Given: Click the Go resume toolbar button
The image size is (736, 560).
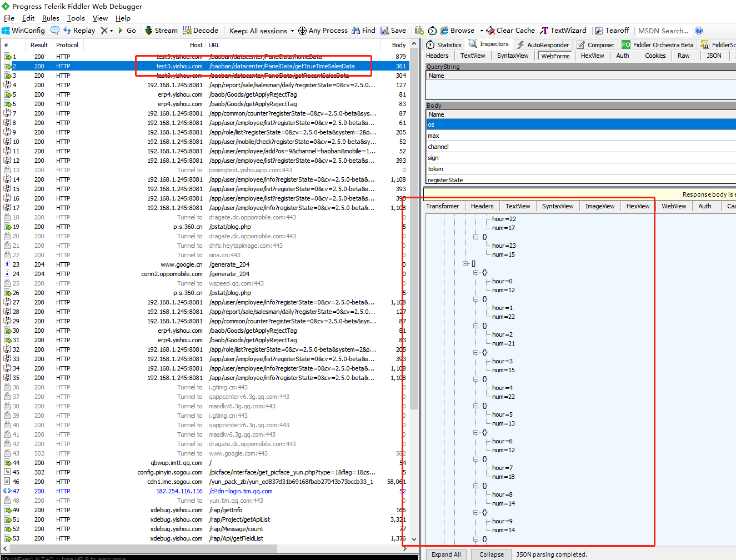Looking at the screenshot, I should click(x=127, y=31).
